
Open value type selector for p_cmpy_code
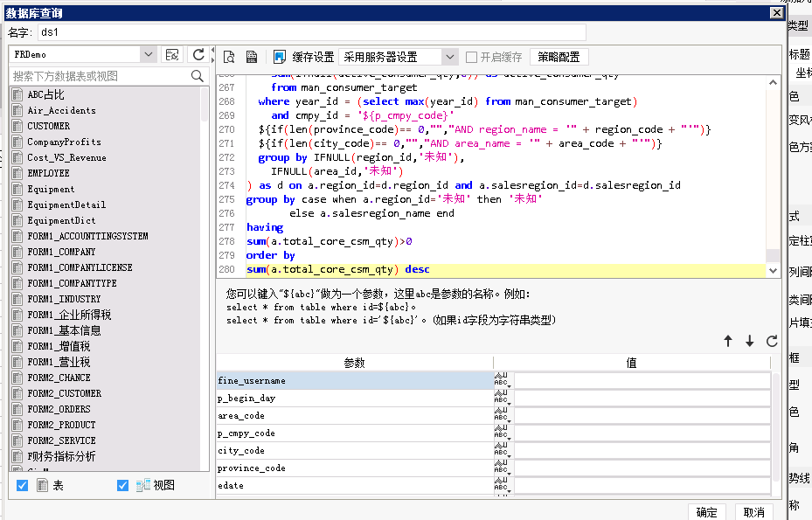point(502,433)
